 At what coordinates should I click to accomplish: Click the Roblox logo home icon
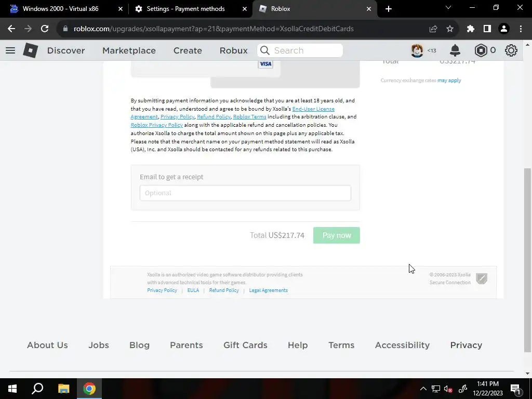[x=31, y=50]
